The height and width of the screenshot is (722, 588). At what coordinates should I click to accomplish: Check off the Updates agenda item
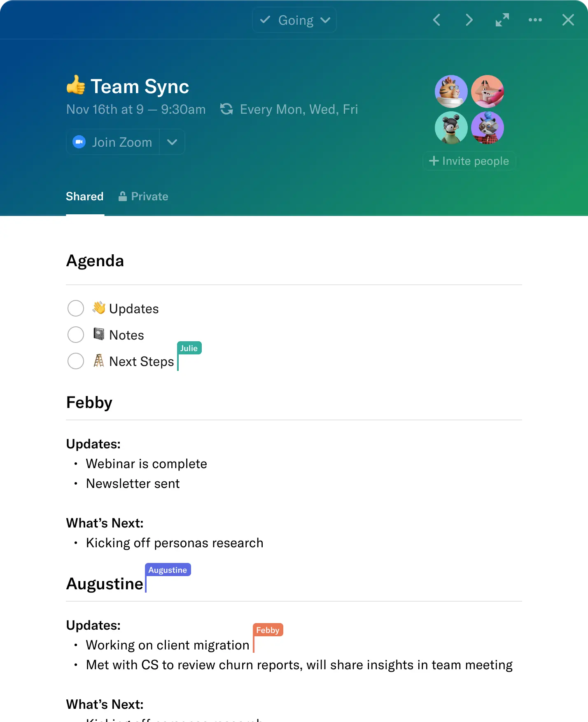(76, 308)
